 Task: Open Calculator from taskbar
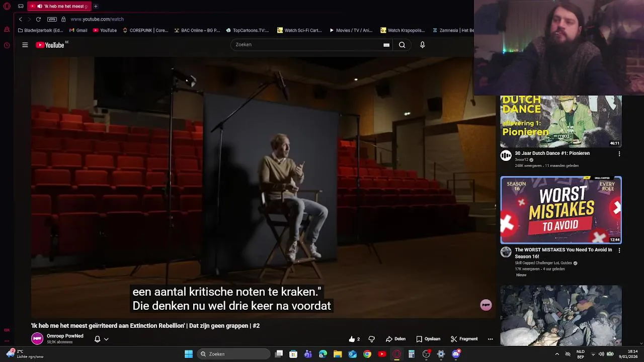[412, 354]
